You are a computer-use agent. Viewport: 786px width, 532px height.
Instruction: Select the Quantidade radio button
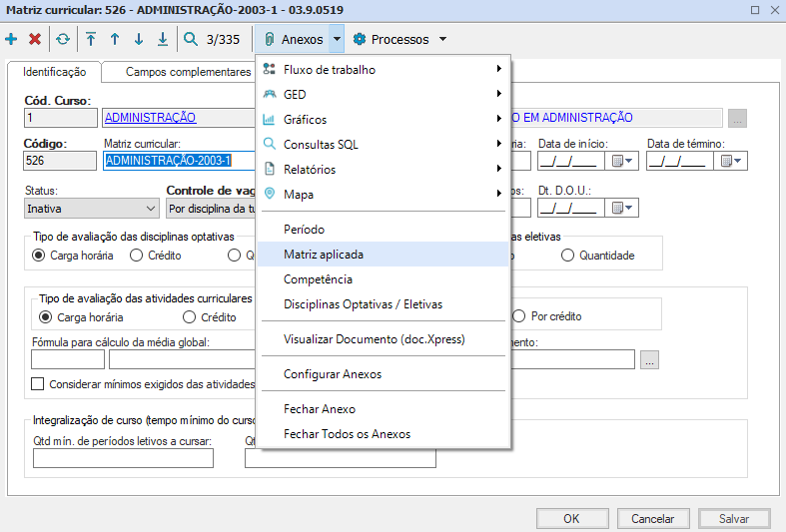click(568, 256)
